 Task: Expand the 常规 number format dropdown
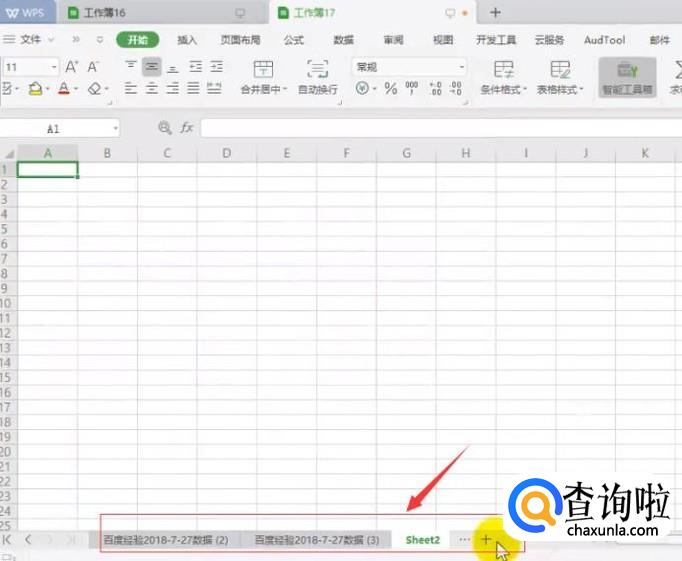tap(461, 67)
